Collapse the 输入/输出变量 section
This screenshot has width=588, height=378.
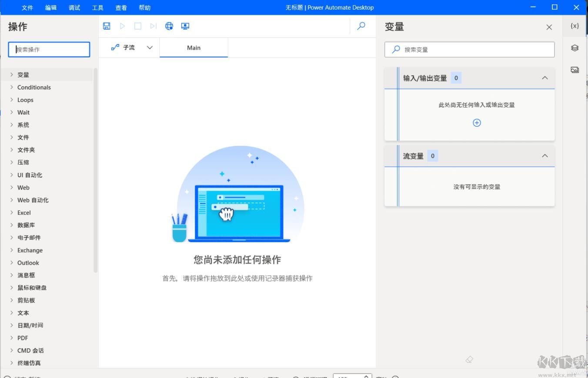(x=545, y=78)
